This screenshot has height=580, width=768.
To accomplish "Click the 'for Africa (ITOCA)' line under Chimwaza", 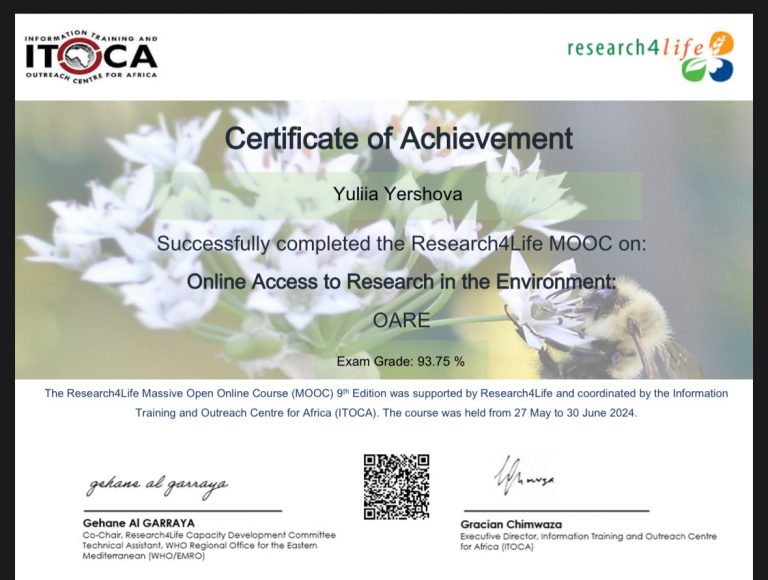I will tap(497, 547).
